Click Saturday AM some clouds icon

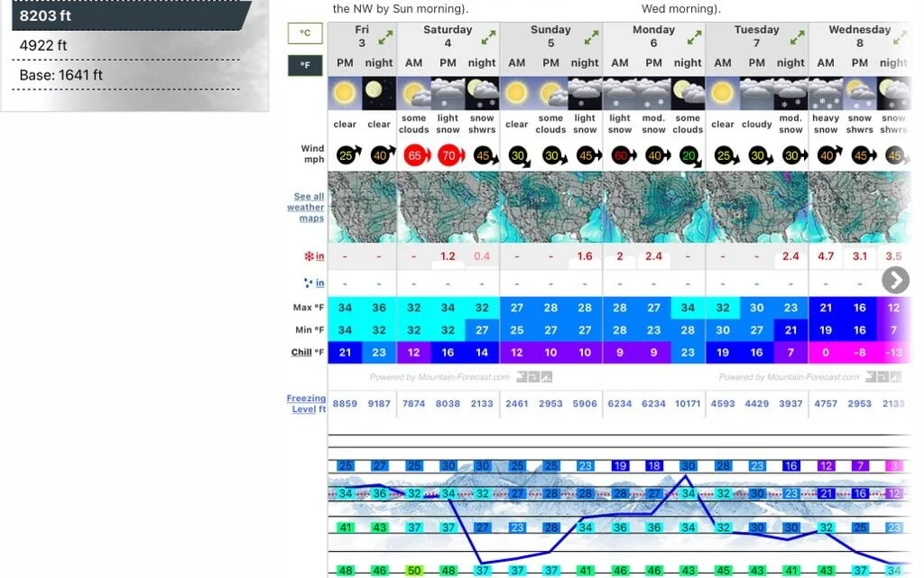(413, 93)
